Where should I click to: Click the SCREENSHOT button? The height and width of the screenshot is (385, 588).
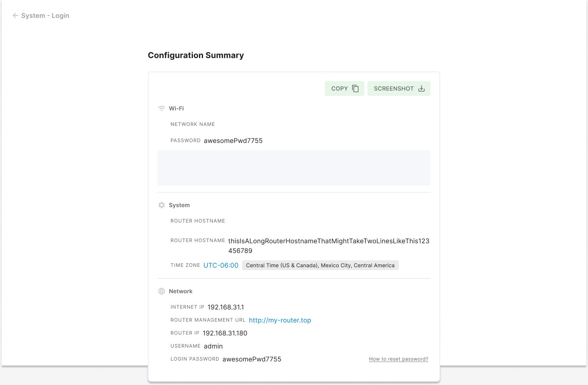click(x=399, y=89)
